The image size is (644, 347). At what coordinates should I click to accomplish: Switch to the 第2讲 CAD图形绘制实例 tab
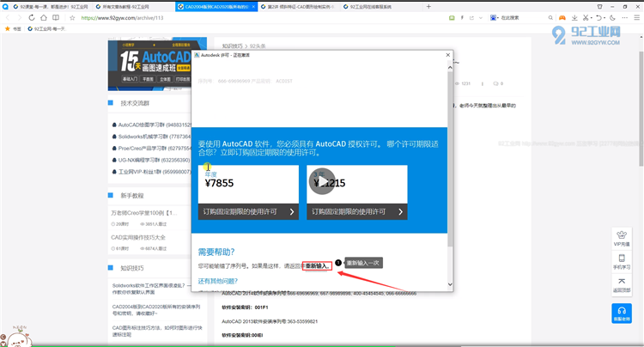299,7
